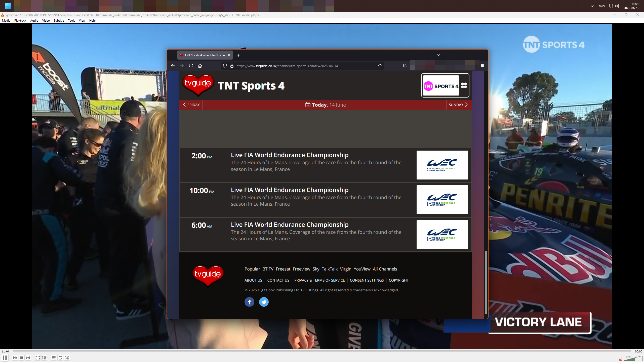The width and height of the screenshot is (644, 362).
Task: Pause playback in VLC
Action: pyautogui.click(x=5, y=358)
